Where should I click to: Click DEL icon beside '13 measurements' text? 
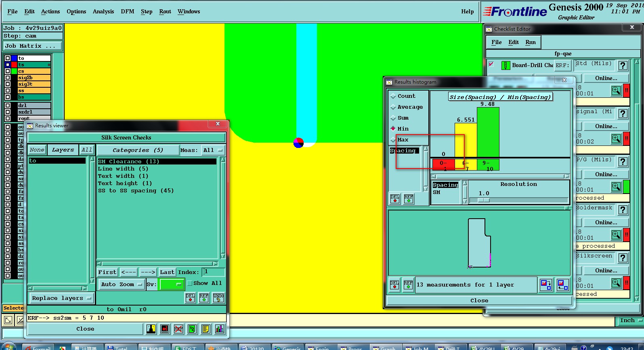[394, 285]
